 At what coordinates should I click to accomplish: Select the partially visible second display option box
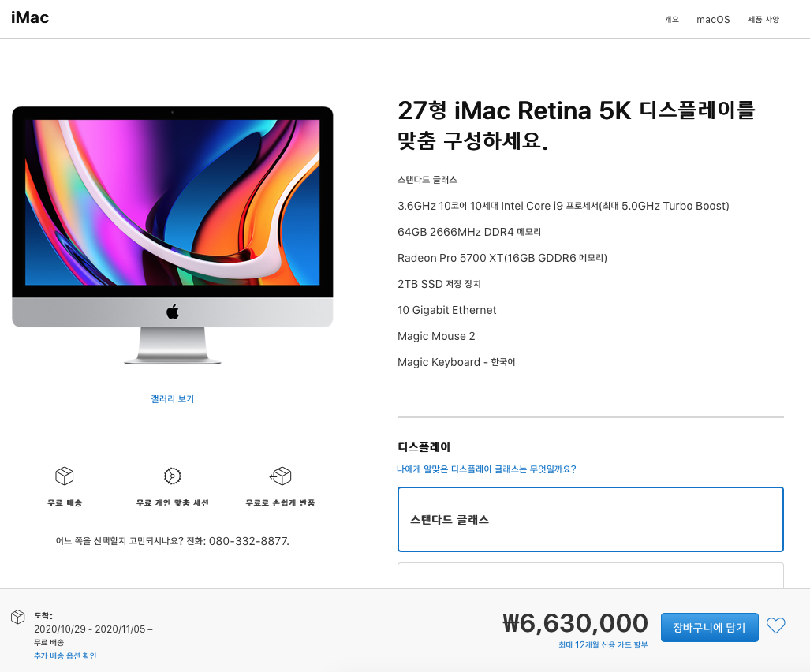(x=591, y=576)
